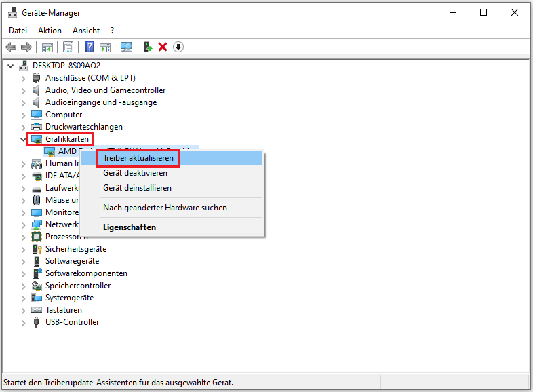Maximize the Geräte-Manager window

click(483, 13)
